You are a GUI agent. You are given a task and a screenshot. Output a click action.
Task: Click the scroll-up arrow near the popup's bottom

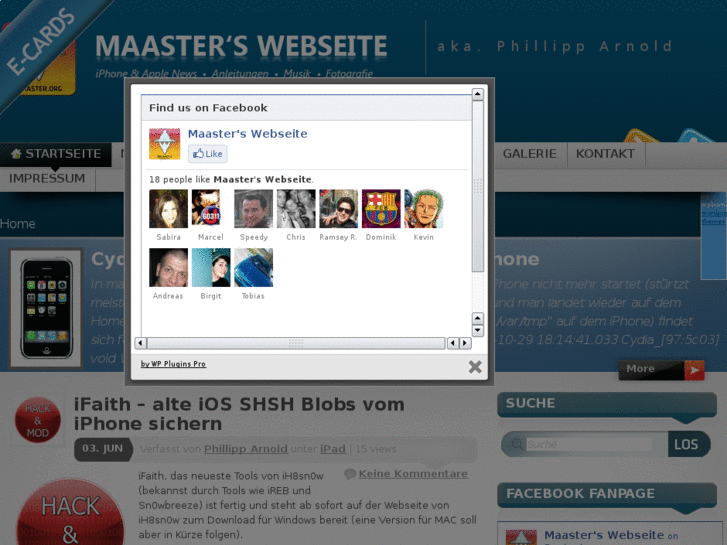point(478,318)
